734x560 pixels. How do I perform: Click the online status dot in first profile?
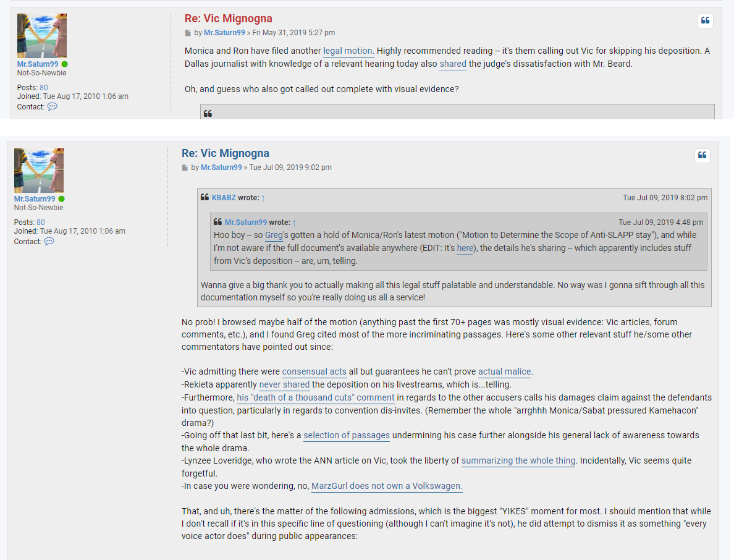[x=65, y=64]
